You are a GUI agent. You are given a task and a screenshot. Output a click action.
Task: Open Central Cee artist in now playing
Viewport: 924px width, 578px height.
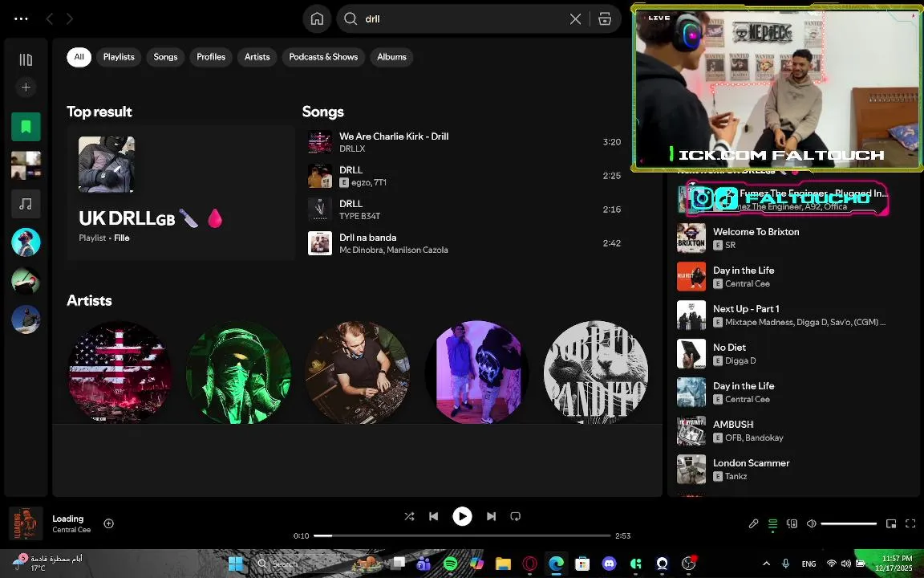[71, 530]
